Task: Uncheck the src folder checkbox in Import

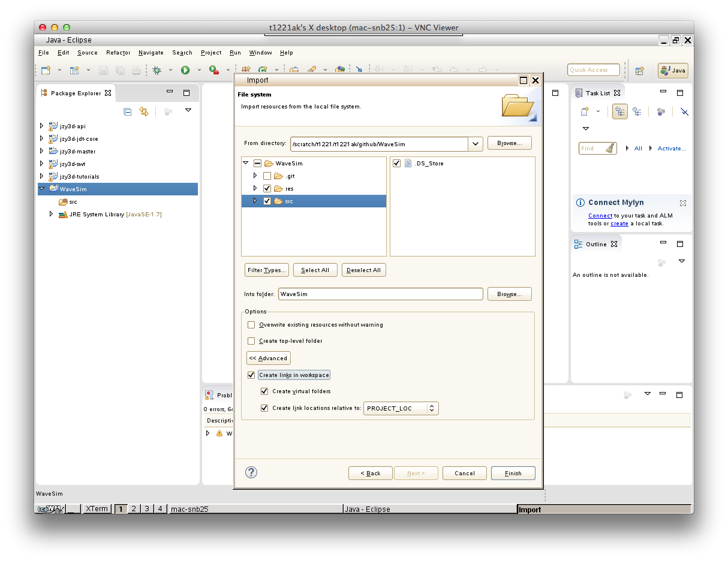Action: coord(267,201)
